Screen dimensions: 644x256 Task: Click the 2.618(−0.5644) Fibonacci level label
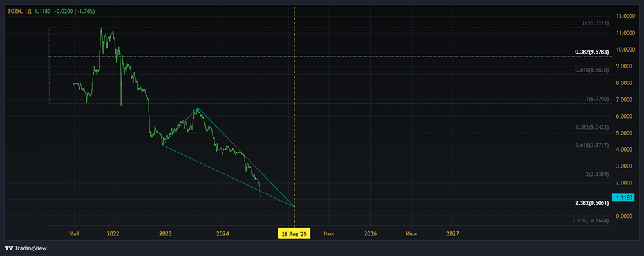[x=591, y=221]
